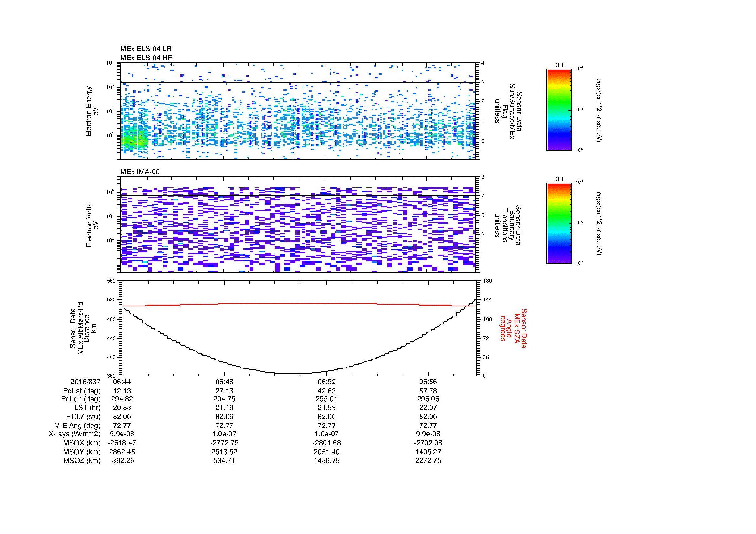Click the Electron Energy eV axis label

tap(92, 111)
